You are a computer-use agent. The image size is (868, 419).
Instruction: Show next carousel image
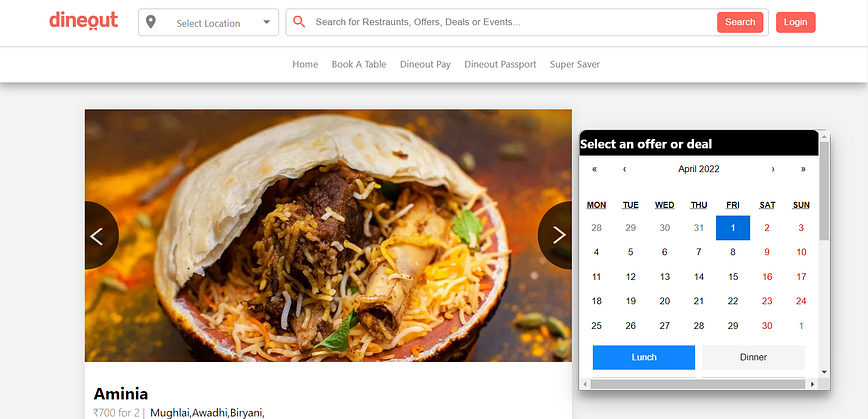pos(556,235)
